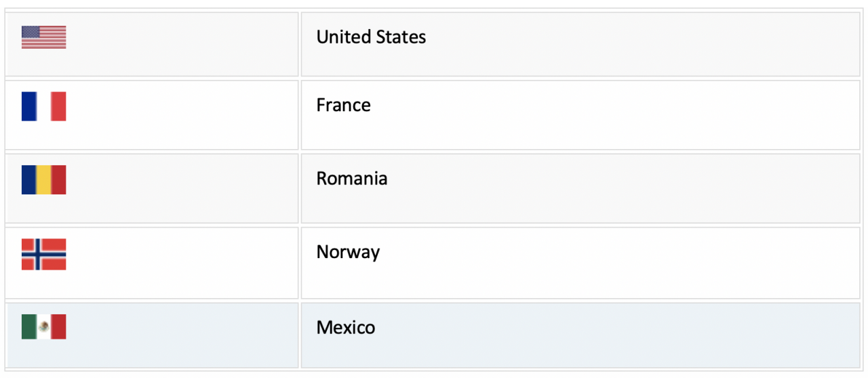Choose the Norway country name
This screenshot has width=868, height=378.
pyautogui.click(x=348, y=252)
